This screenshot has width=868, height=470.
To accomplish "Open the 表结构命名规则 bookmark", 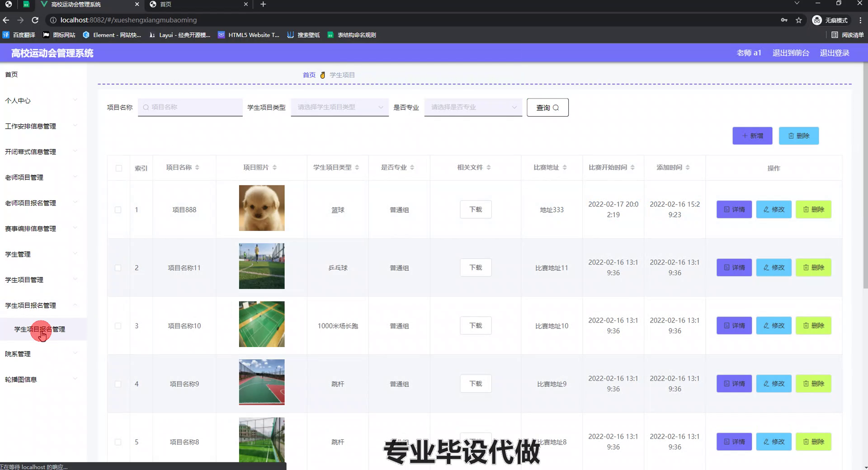I will [x=352, y=35].
